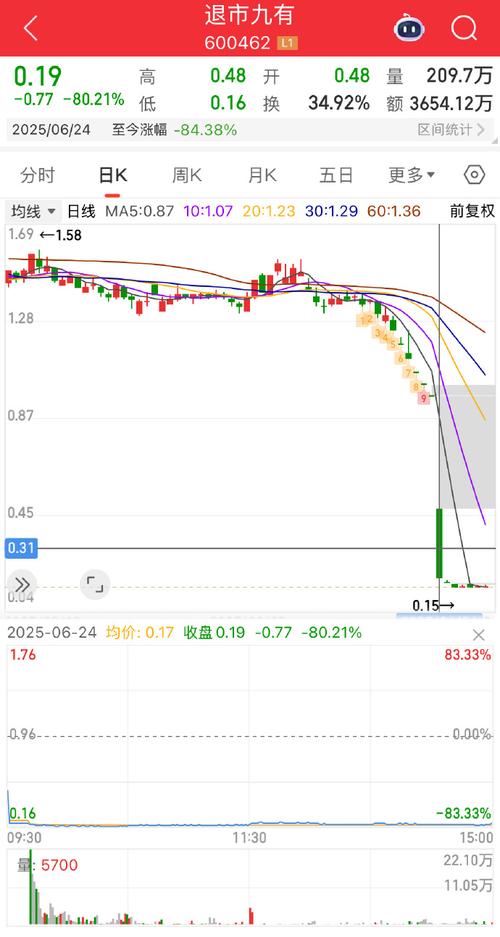Image resolution: width=500 pixels, height=937 pixels.
Task: Tap the 日线 label
Action: [x=81, y=211]
